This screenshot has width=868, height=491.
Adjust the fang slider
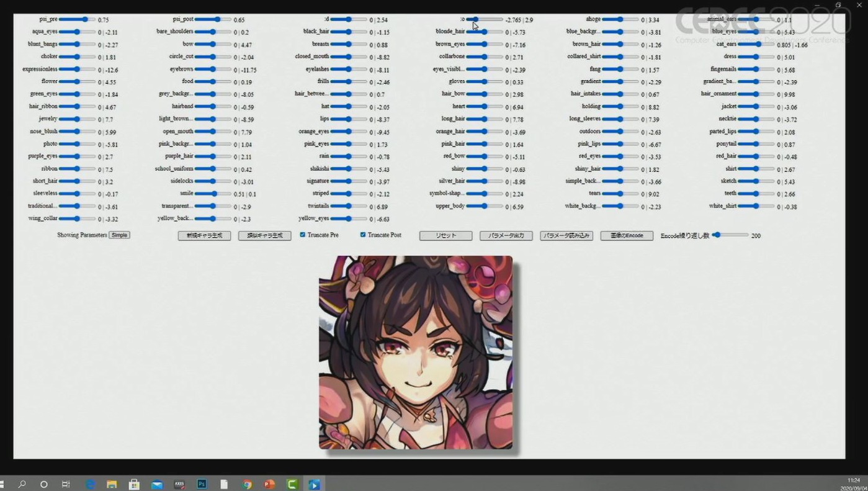620,69
